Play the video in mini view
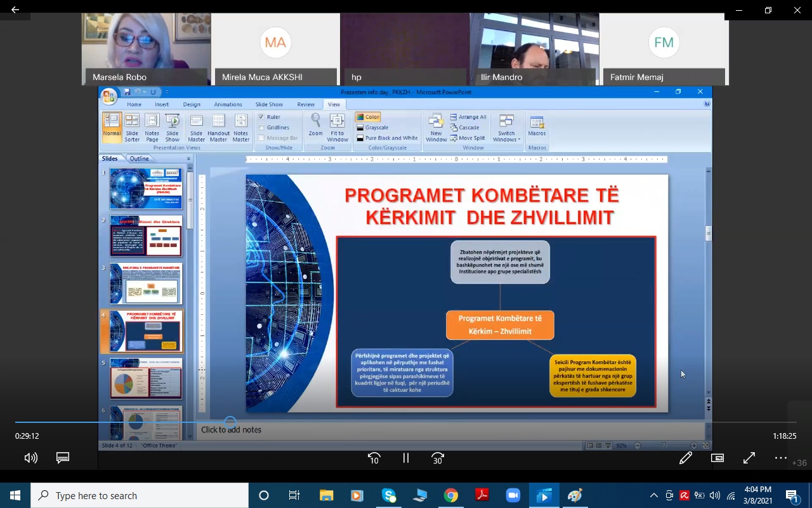The height and width of the screenshot is (508, 812). [717, 458]
